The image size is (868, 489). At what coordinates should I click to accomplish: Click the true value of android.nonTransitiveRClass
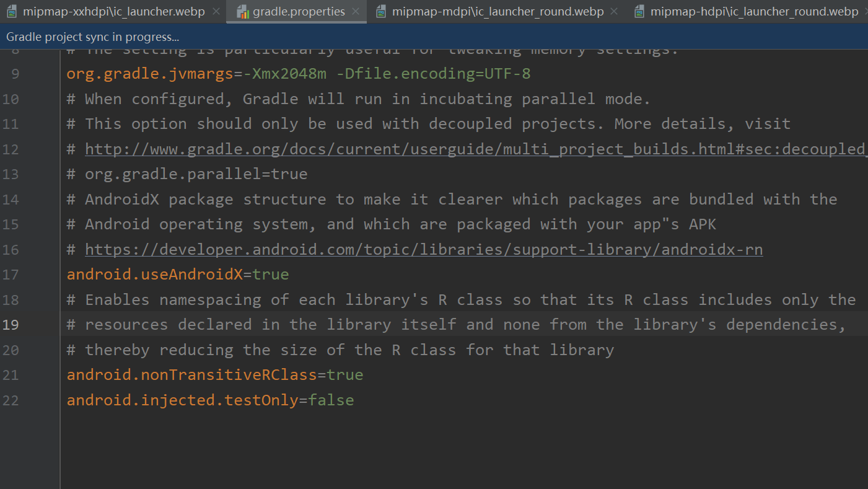(x=345, y=375)
